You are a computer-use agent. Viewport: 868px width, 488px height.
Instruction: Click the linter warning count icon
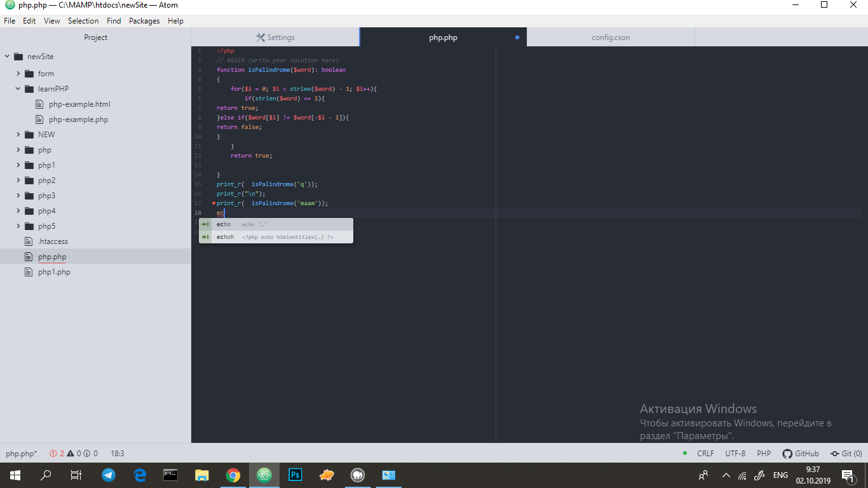70,454
